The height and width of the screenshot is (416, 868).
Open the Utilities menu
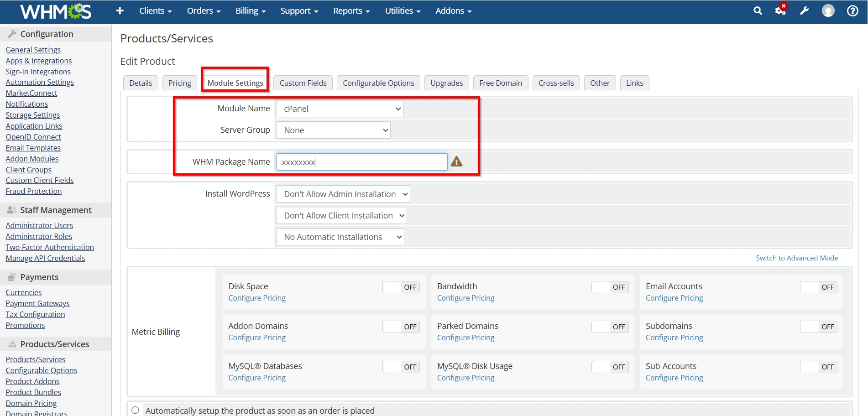click(x=403, y=11)
